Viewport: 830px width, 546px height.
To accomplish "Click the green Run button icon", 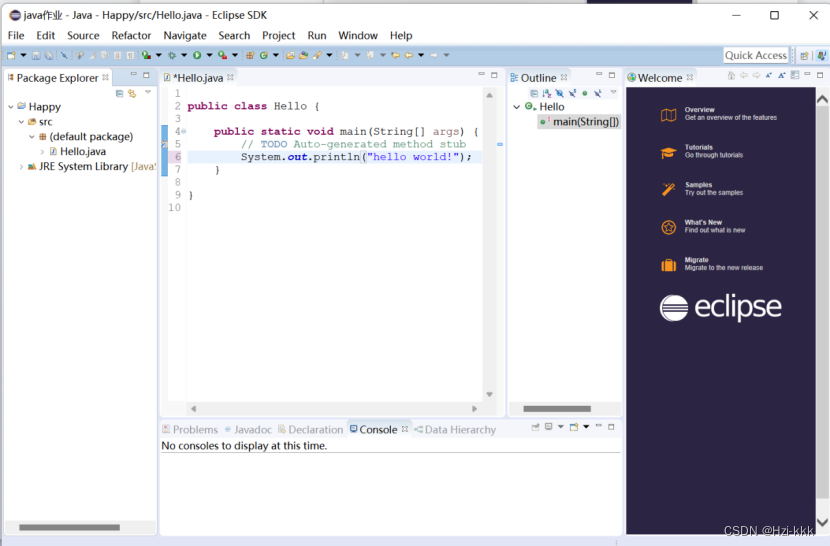I will [197, 55].
